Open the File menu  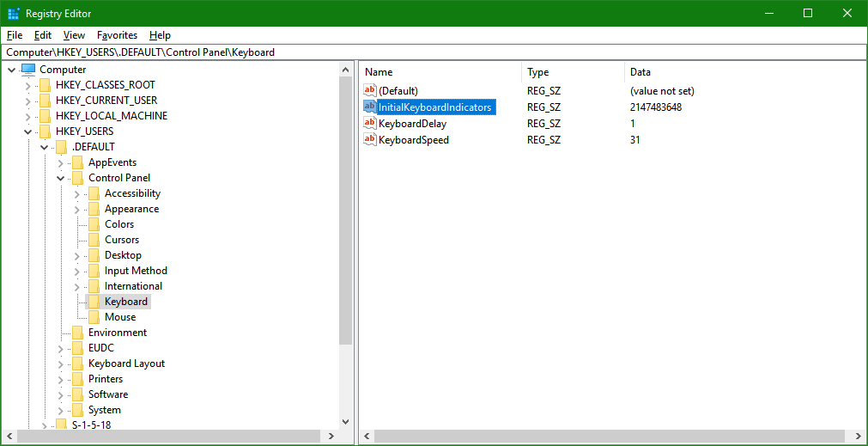pos(15,35)
